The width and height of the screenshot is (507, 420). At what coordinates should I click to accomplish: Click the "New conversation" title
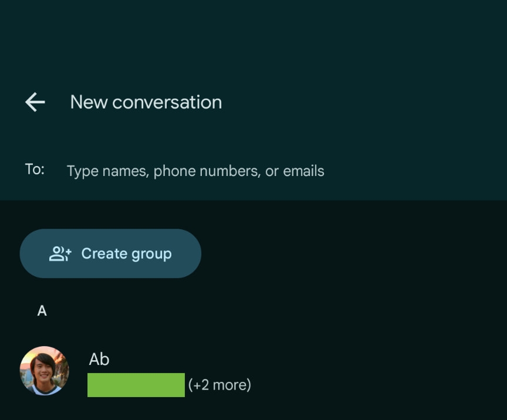pyautogui.click(x=146, y=102)
